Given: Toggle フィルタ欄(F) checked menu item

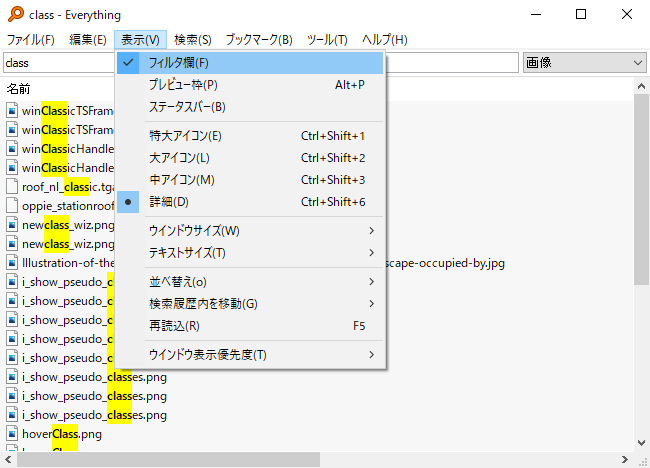Looking at the screenshot, I should [x=250, y=63].
